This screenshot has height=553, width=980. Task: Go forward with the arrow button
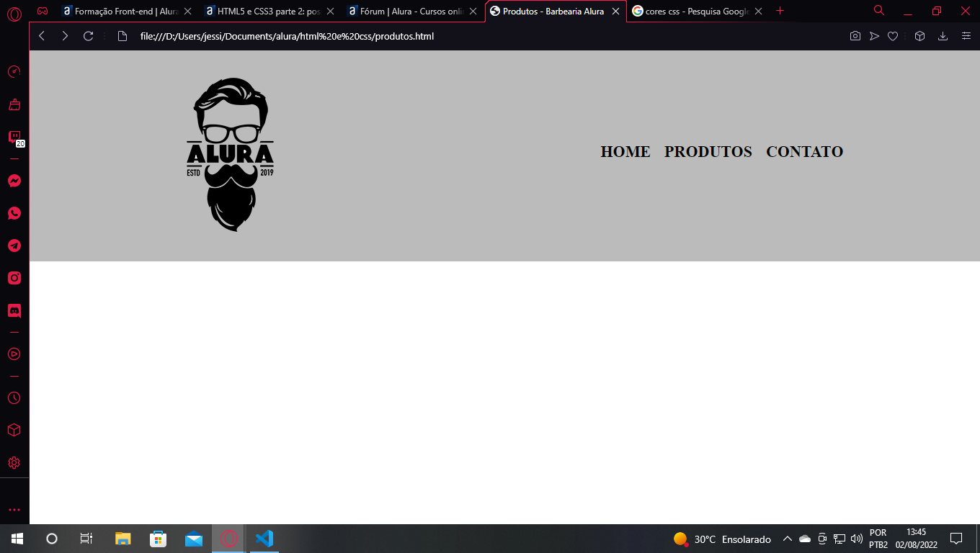point(65,36)
